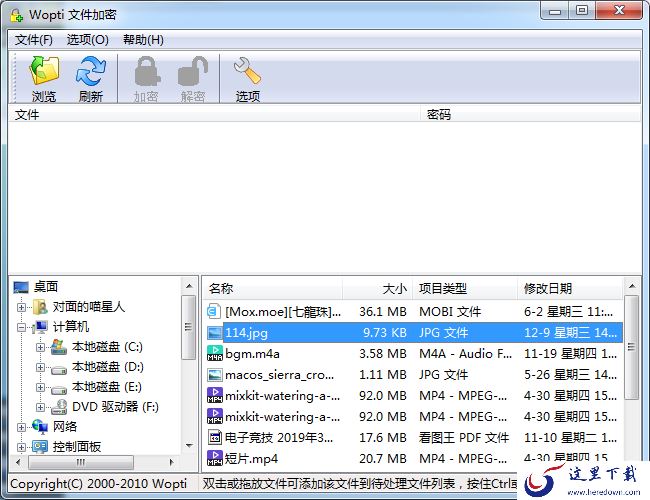Screen dimensions: 650x500
Task: Click Copyright(C) 2000-2010 Wopti status text
Action: [x=98, y=483]
